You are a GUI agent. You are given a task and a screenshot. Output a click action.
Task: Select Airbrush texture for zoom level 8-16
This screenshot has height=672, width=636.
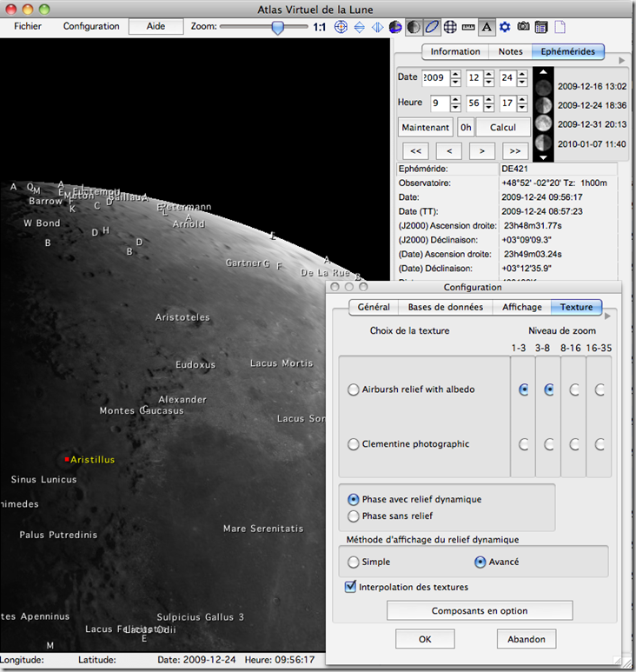tap(574, 390)
